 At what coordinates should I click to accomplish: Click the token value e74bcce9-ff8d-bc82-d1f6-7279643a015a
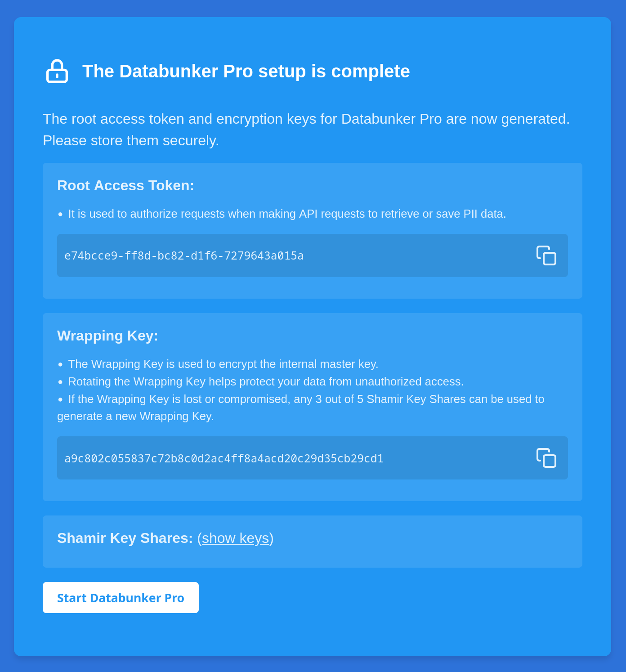click(x=183, y=255)
